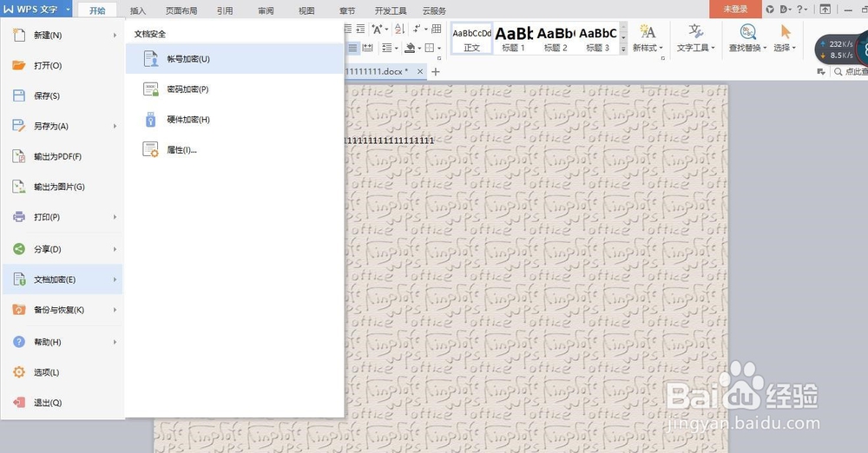This screenshot has height=453, width=868.
Task: Open the help question mark dropdown
Action: click(801, 9)
